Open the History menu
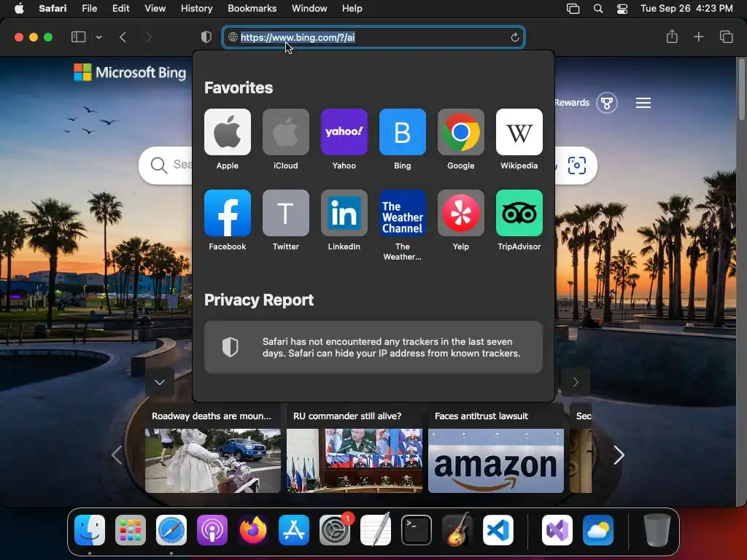 [196, 9]
